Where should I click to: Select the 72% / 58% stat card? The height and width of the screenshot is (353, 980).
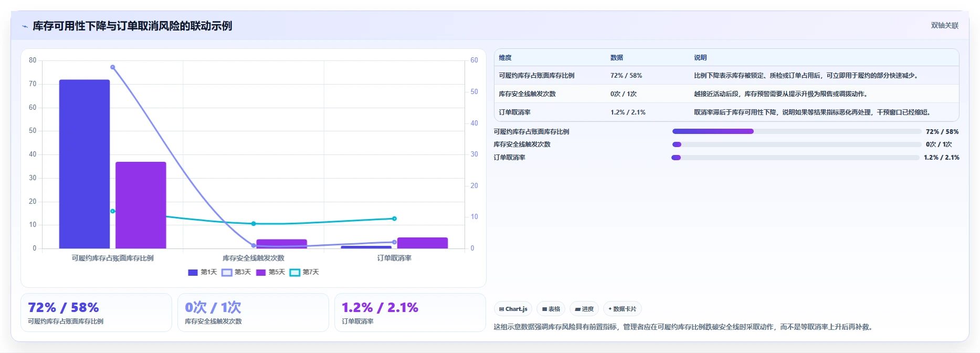click(96, 313)
